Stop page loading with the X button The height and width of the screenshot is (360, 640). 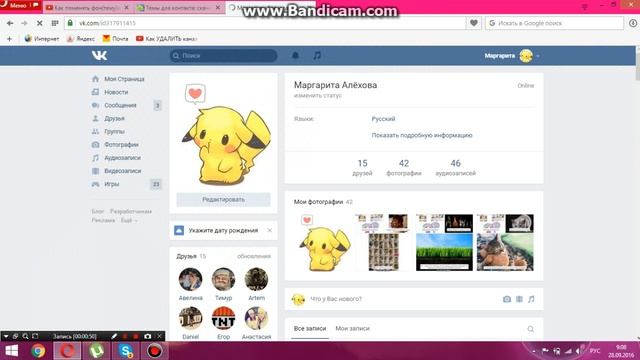(39, 23)
